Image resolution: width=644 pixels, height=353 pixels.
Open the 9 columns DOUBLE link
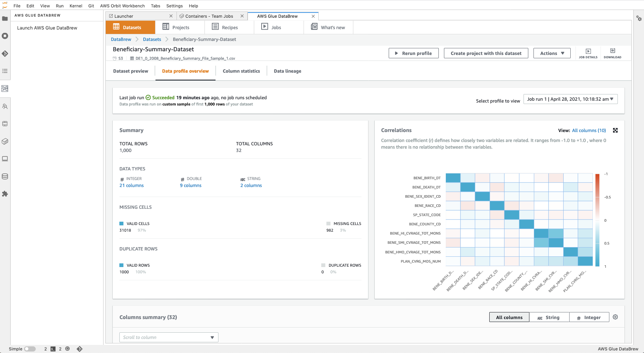[x=190, y=186]
